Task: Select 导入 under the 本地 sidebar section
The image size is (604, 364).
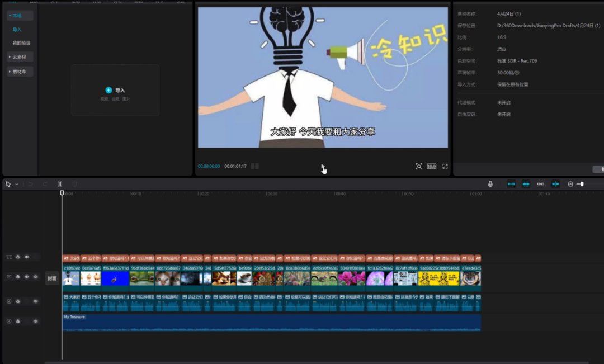Action: coord(17,30)
